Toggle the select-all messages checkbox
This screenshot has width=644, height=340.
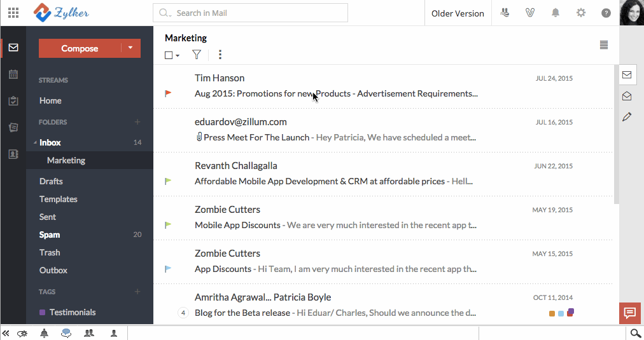[x=169, y=55]
